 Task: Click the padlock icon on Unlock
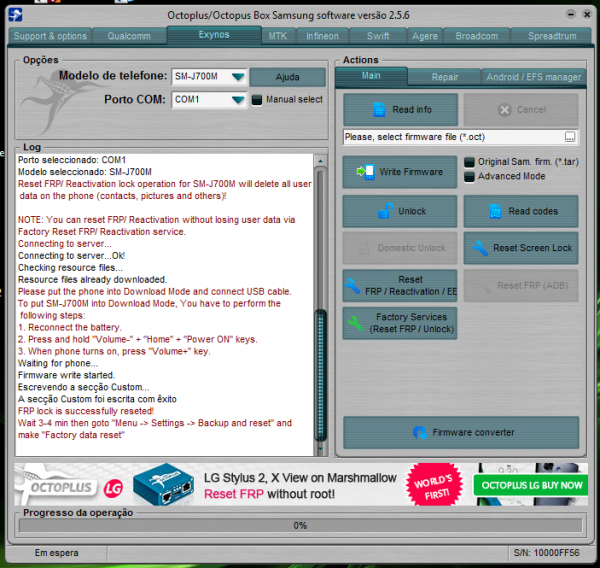coord(386,211)
